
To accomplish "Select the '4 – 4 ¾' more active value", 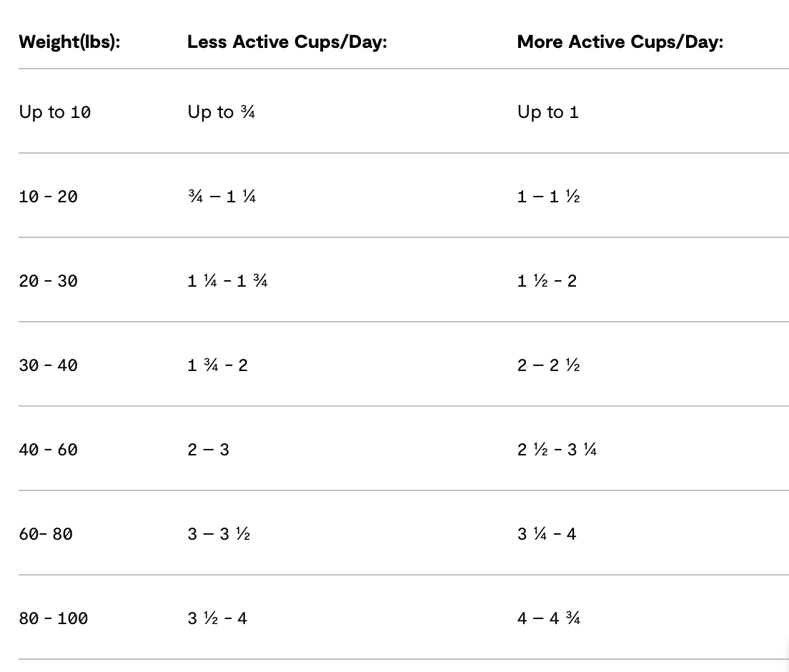I will point(548,618).
